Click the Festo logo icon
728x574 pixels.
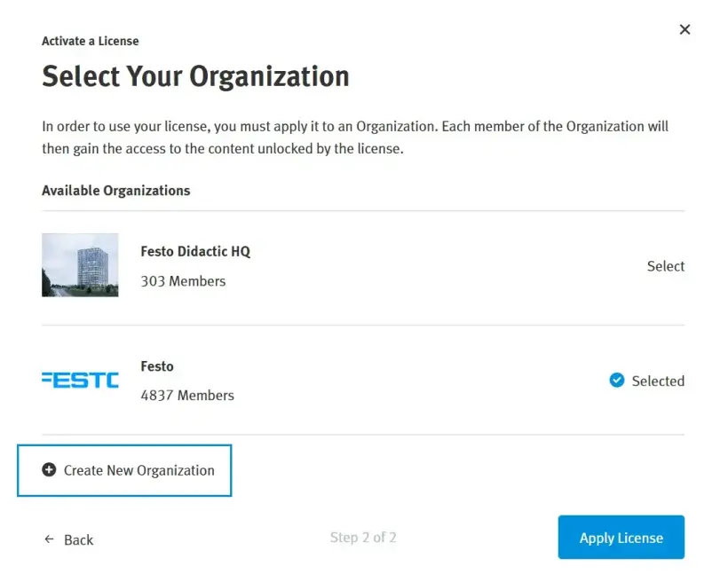(80, 380)
